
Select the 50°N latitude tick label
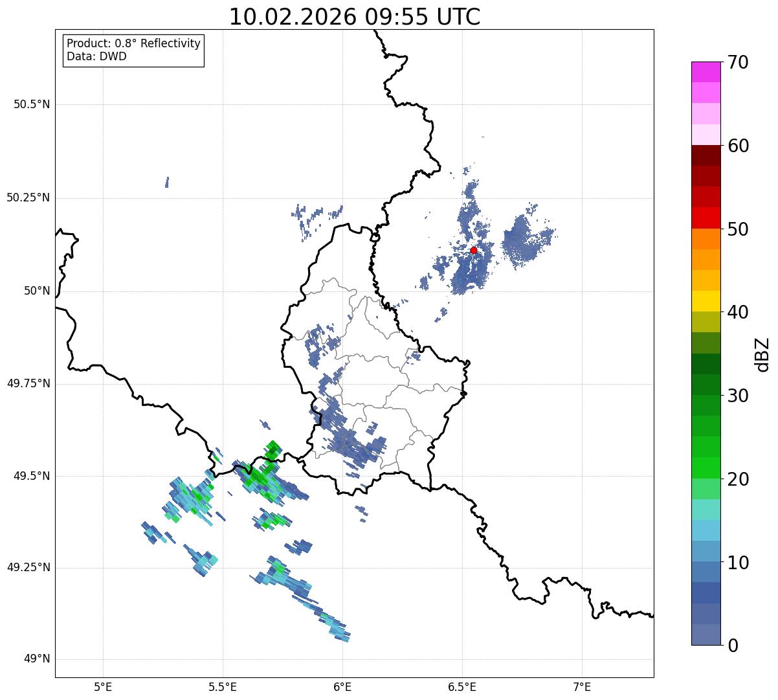tap(37, 291)
